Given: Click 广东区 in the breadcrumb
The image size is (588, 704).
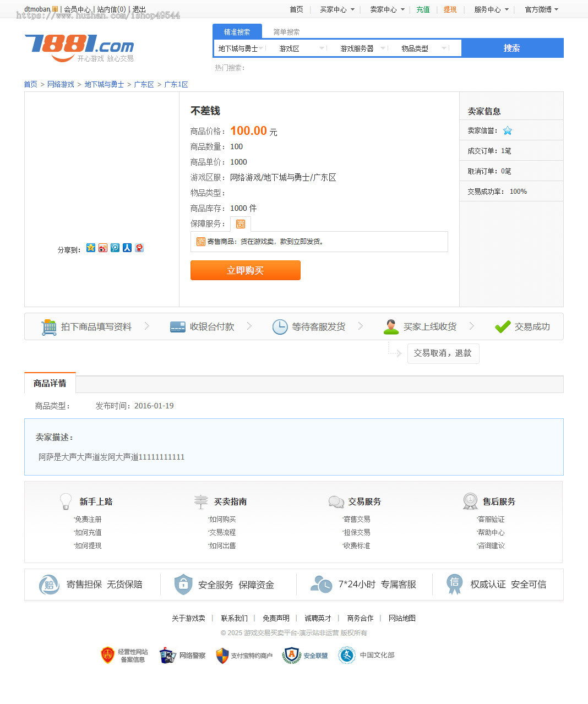Looking at the screenshot, I should (144, 84).
